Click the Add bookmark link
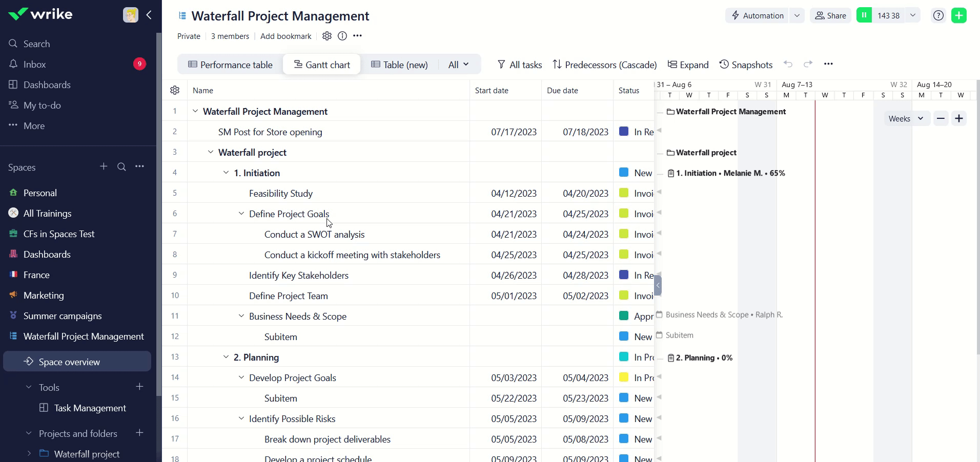 click(x=285, y=36)
